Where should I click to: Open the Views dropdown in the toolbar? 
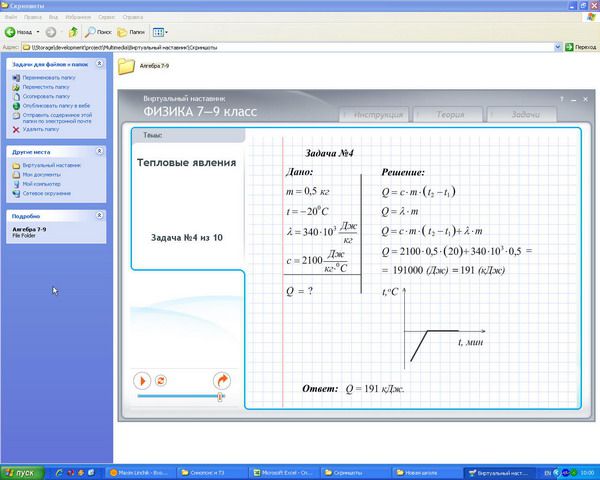(x=163, y=32)
